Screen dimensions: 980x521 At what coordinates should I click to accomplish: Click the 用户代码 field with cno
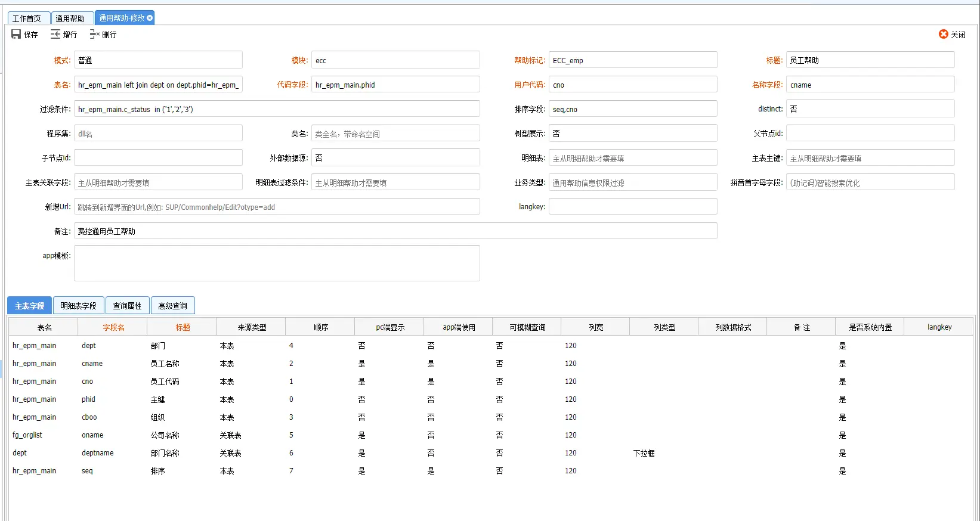[633, 84]
